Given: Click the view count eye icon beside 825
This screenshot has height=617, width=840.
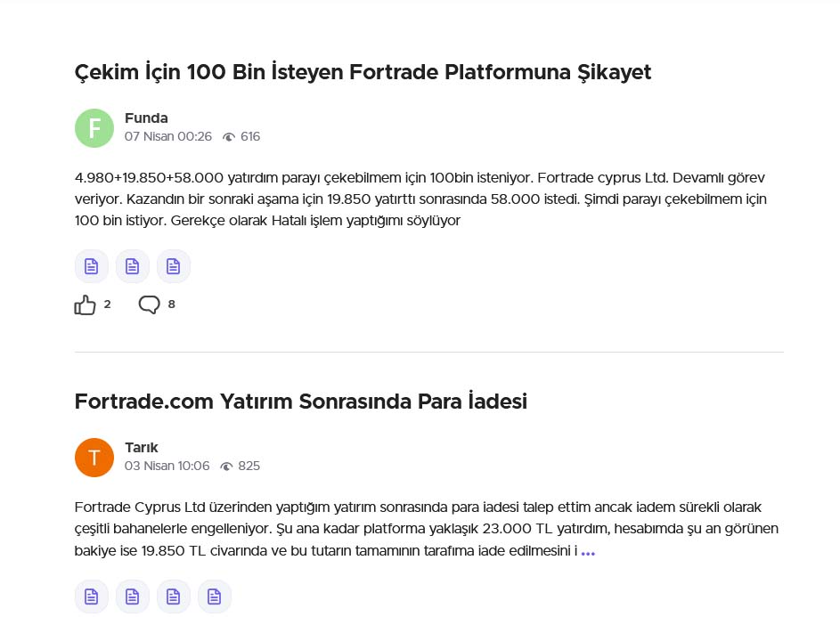Looking at the screenshot, I should (x=227, y=467).
